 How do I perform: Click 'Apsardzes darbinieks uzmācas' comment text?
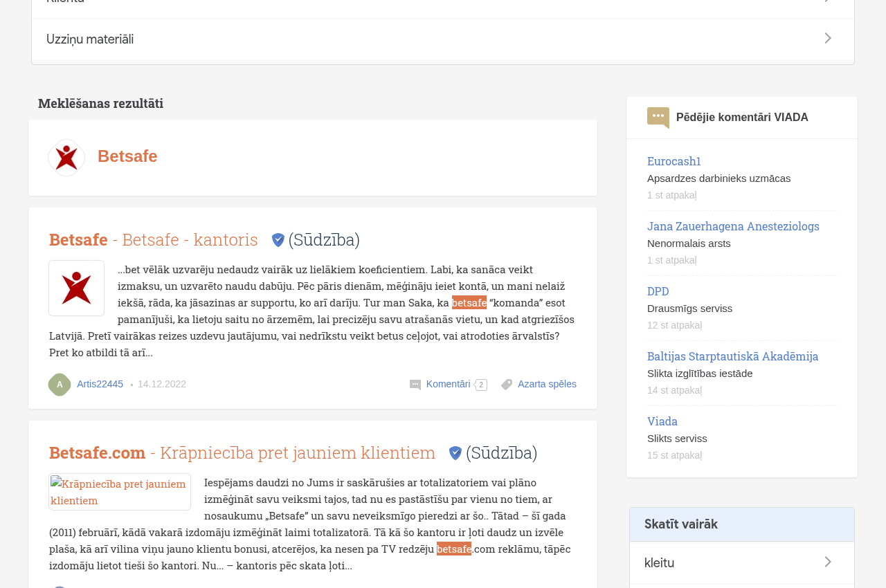(718, 178)
